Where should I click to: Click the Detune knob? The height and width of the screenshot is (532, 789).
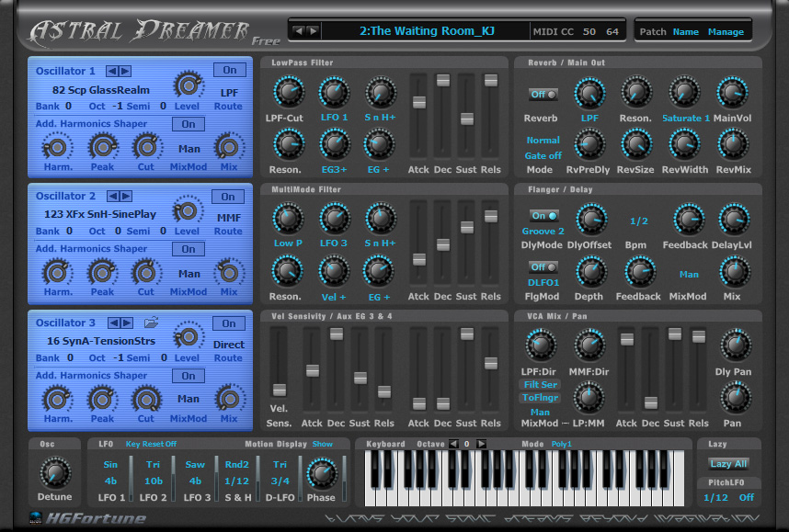[55, 472]
